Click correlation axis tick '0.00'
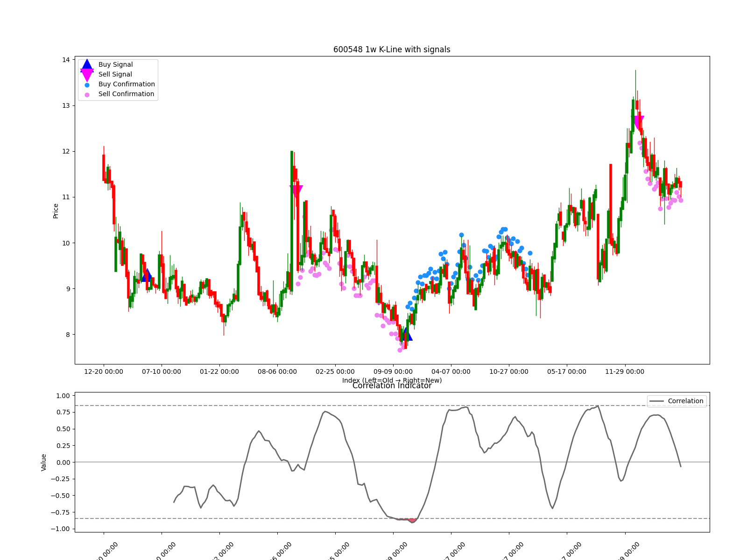Viewport: 747px width, 560px height. [63, 462]
